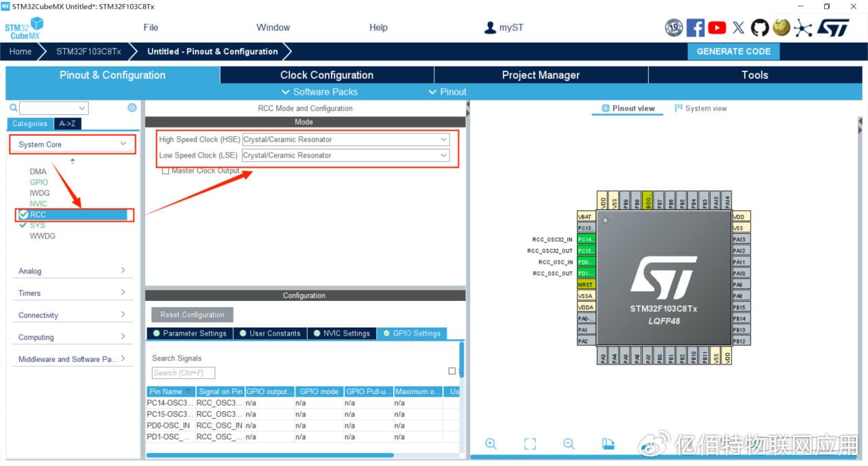Open the Facebook icon in header
Viewport: 868px width, 466px height.
pos(695,27)
